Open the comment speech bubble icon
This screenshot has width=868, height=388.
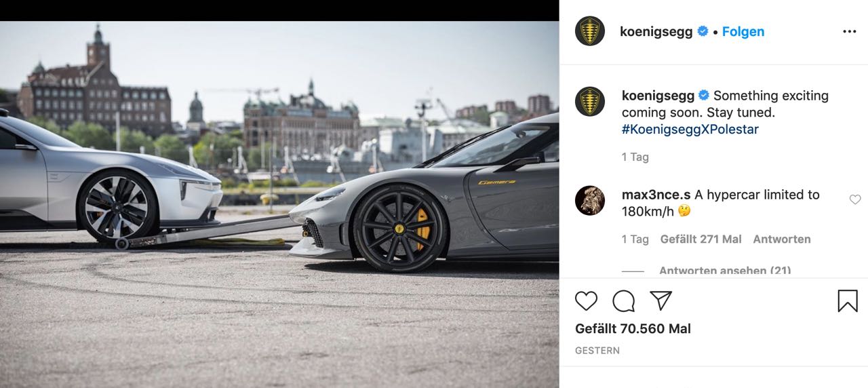coord(623,300)
